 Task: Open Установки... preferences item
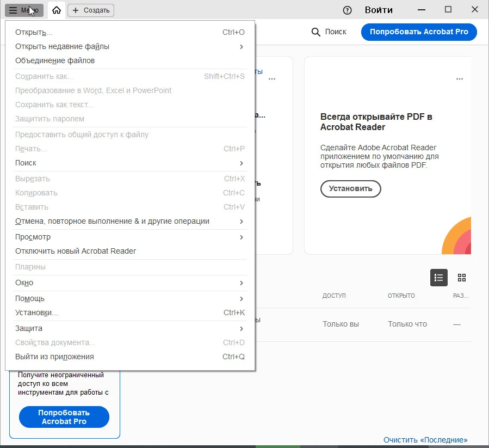coord(130,312)
